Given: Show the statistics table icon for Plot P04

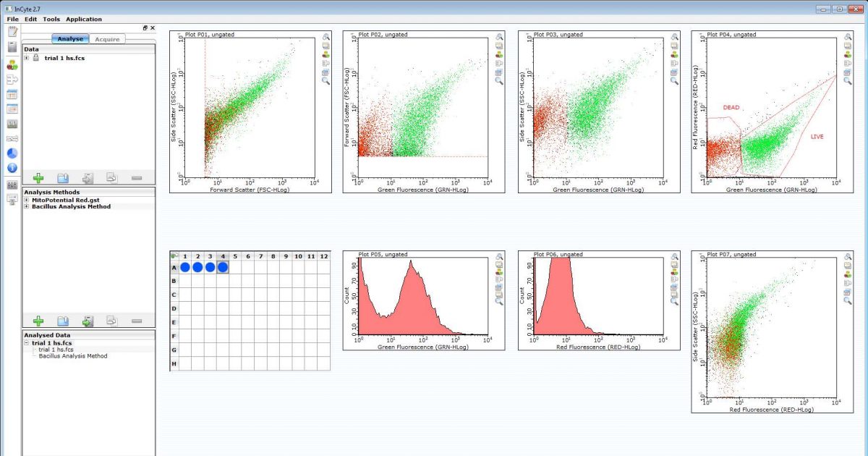Looking at the screenshot, I should tap(848, 72).
